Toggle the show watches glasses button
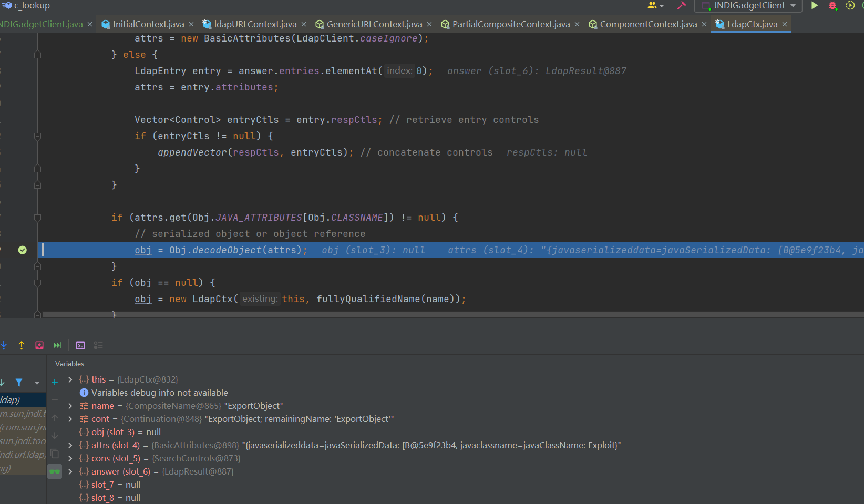 pyautogui.click(x=55, y=471)
